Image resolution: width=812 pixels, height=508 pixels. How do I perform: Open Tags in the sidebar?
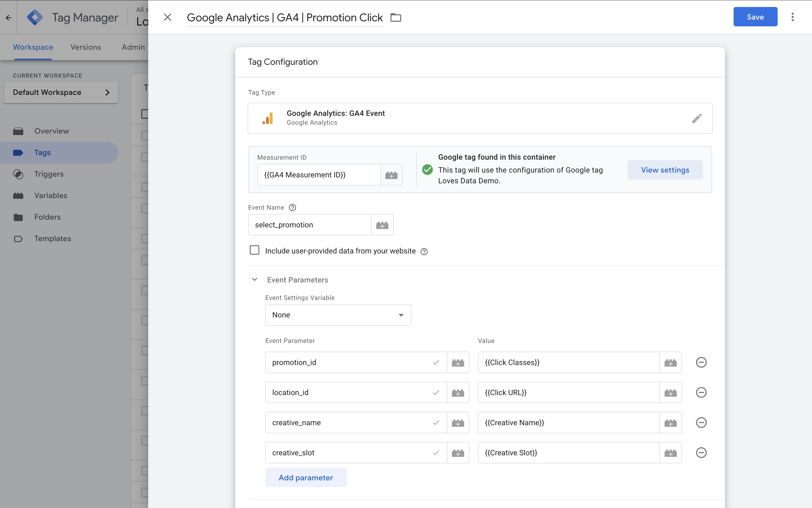(x=59, y=153)
